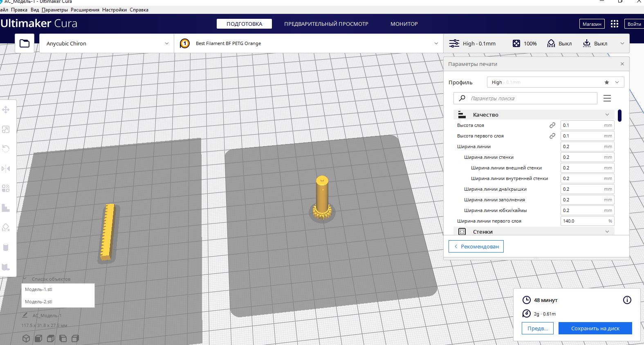Open the Best Filament BF PETG Orange dropdown
This screenshot has width=644, height=345.
coord(309,43)
